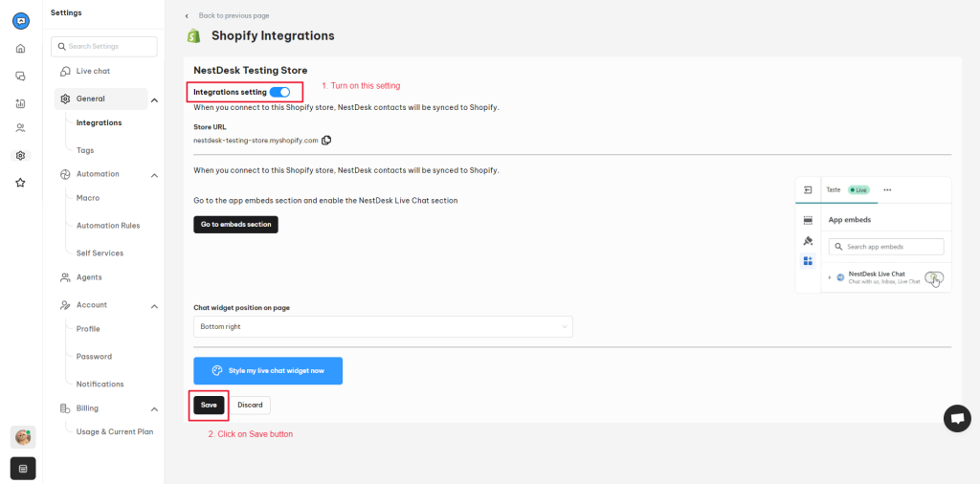The image size is (980, 484).
Task: Click the Save button
Action: coord(209,406)
